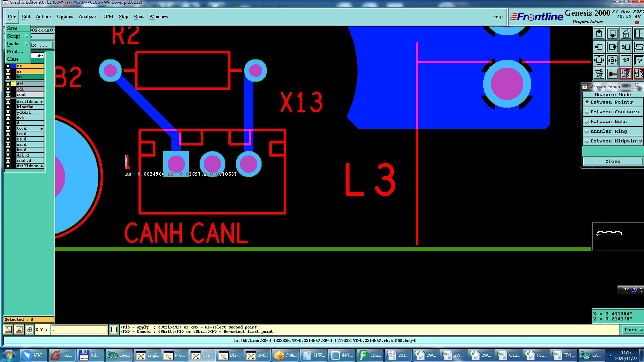
Task: Toggle the checkbox for layer drl
Action: pyautogui.click(x=8, y=84)
